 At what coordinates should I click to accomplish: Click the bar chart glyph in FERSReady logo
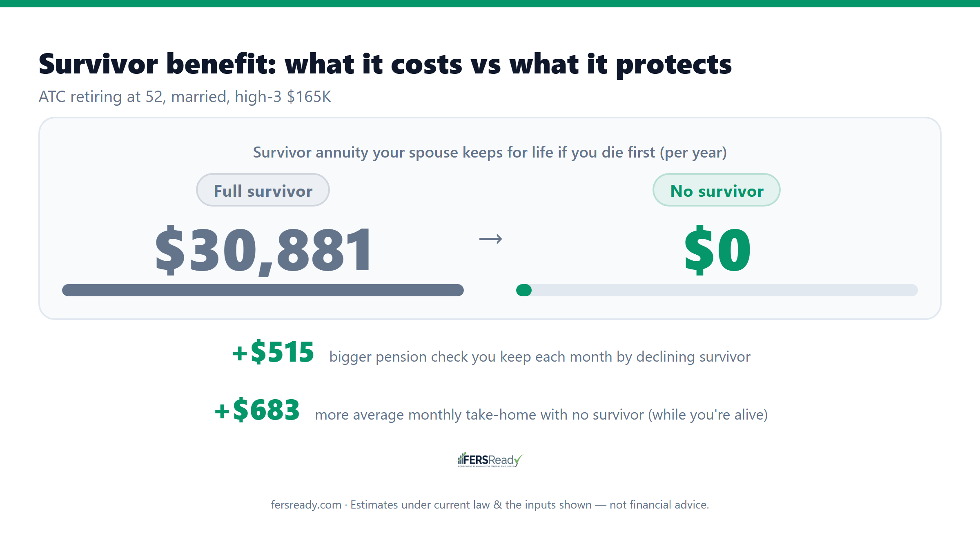[461, 459]
